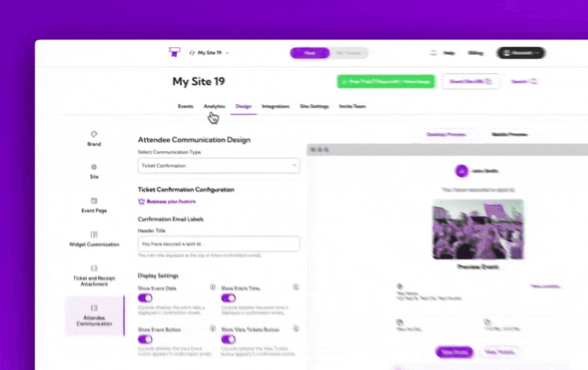The image size is (588, 370).
Task: Open Ticket and Receipt Attachment section
Action: (94, 276)
